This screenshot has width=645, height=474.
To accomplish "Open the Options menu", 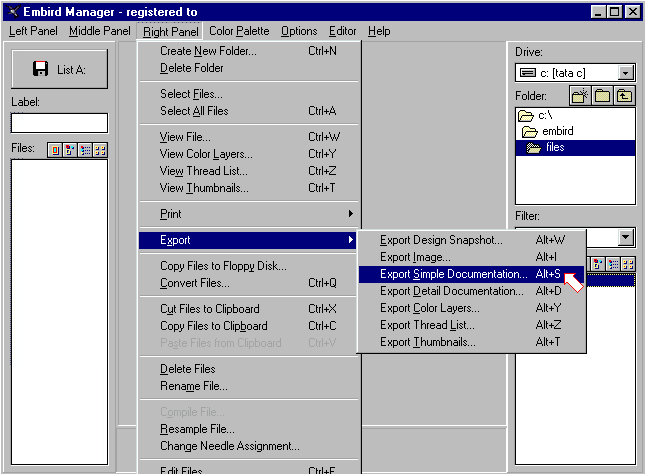I will click(x=299, y=31).
